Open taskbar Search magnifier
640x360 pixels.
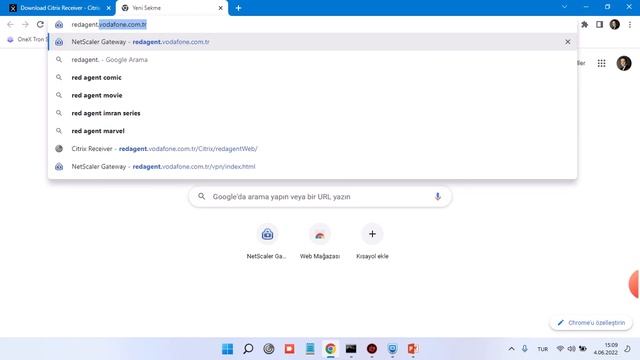coord(248,349)
